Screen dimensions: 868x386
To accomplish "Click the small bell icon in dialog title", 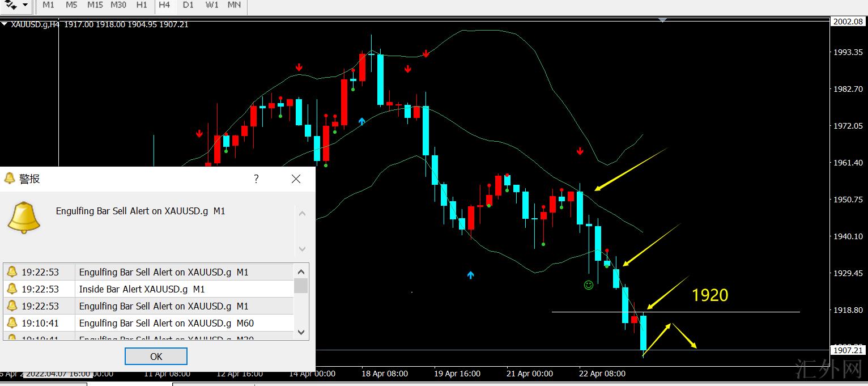I will (10, 179).
